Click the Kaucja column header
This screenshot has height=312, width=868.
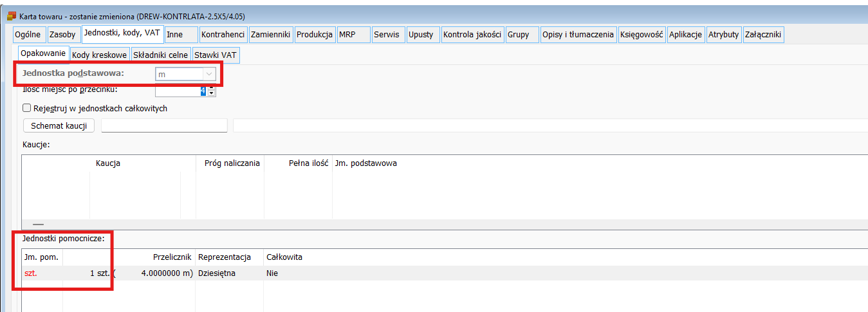coord(108,163)
